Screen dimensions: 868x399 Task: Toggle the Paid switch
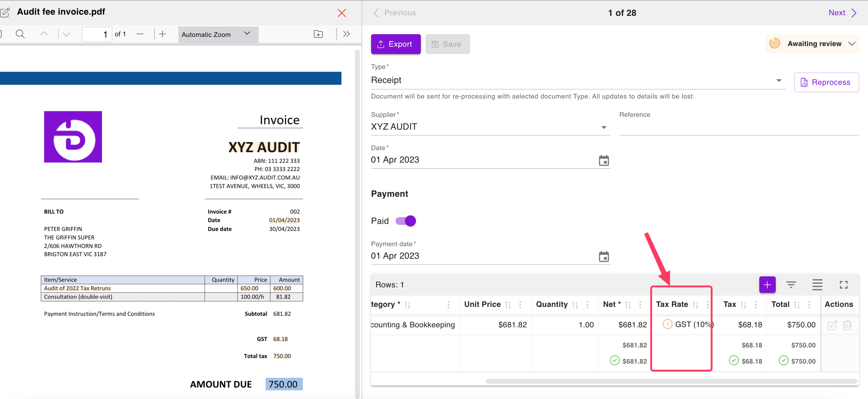click(406, 221)
